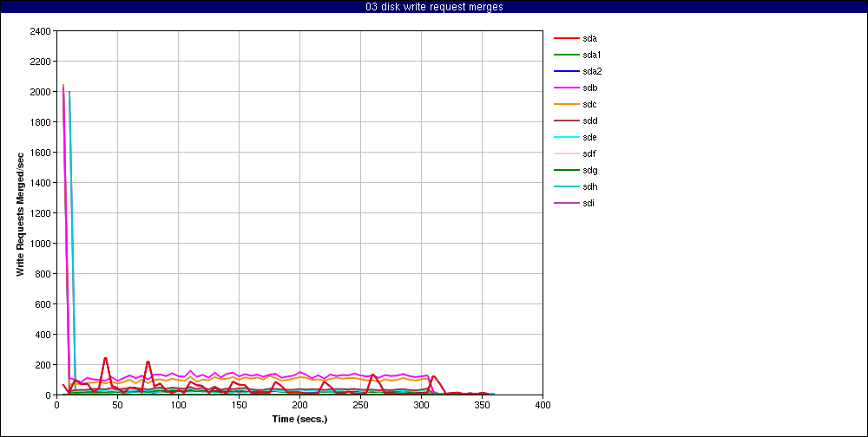Viewport: 868px width, 437px height.
Task: Click the sdi legend label
Action: point(589,203)
